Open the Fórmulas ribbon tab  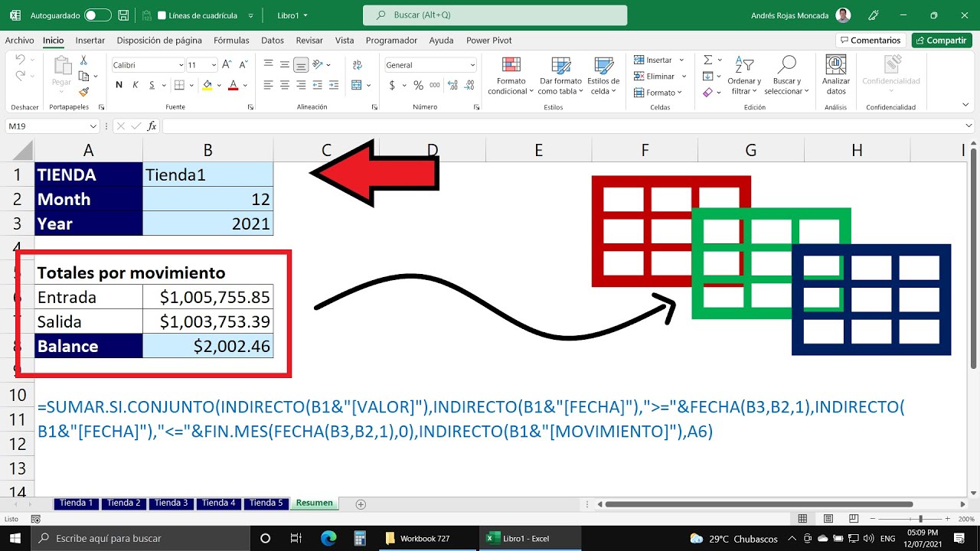coord(231,41)
